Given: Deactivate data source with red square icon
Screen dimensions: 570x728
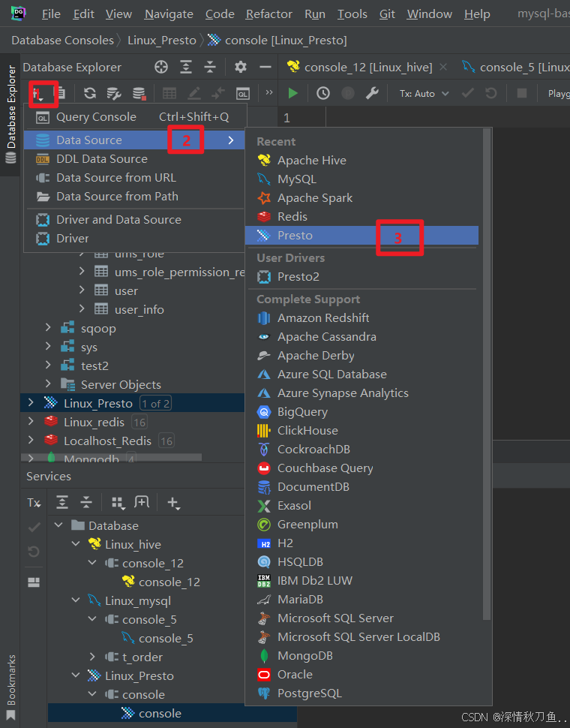Looking at the screenshot, I should tap(139, 93).
